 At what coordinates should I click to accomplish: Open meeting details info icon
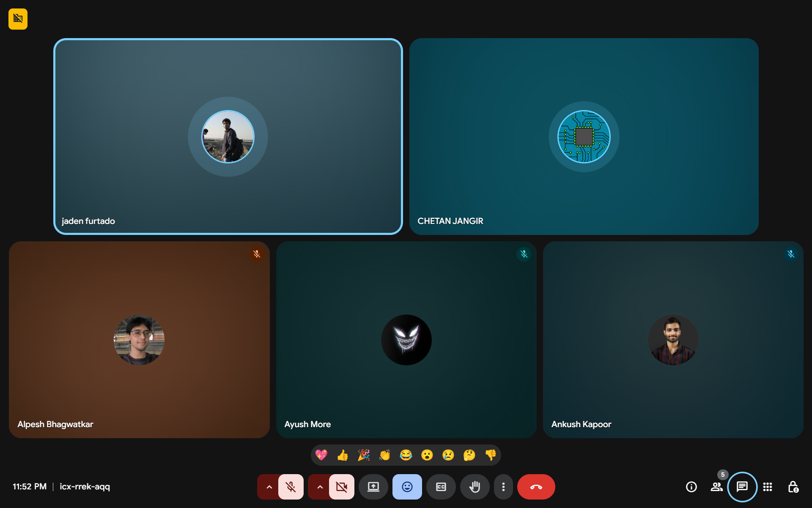pos(691,487)
